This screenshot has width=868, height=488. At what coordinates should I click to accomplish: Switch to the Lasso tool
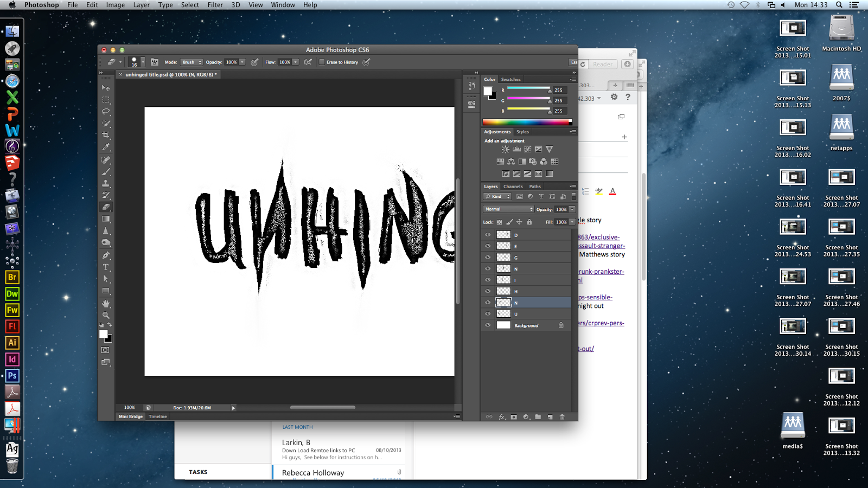106,111
